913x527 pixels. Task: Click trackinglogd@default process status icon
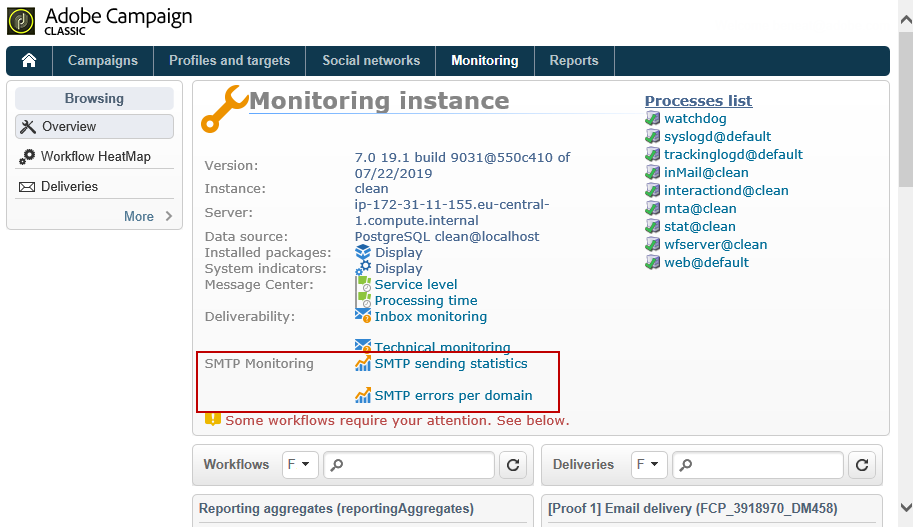[652, 154]
